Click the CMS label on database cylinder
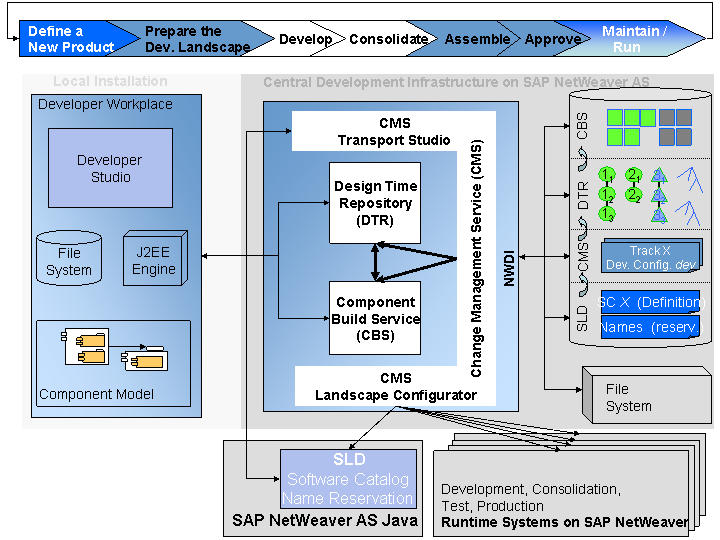The image size is (720, 540). (x=582, y=259)
